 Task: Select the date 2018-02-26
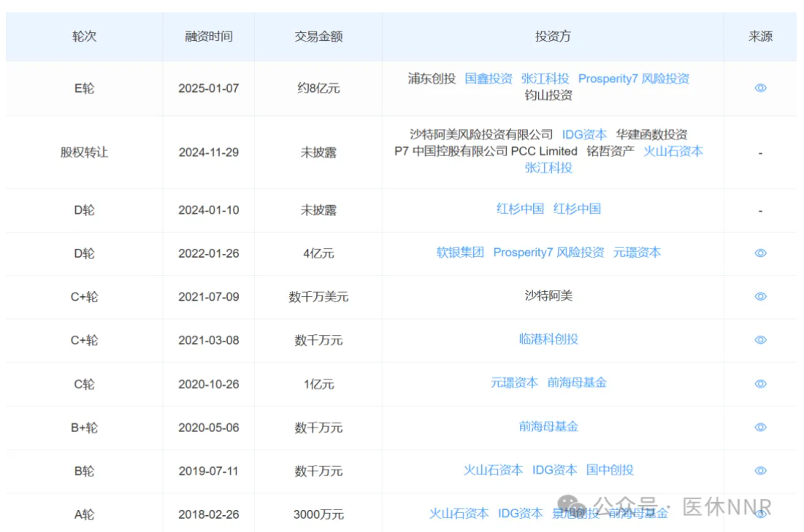209,514
